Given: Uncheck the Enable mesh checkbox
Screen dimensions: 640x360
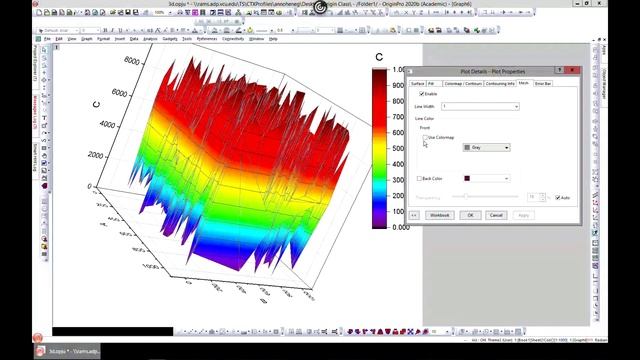Looking at the screenshot, I should [x=422, y=94].
